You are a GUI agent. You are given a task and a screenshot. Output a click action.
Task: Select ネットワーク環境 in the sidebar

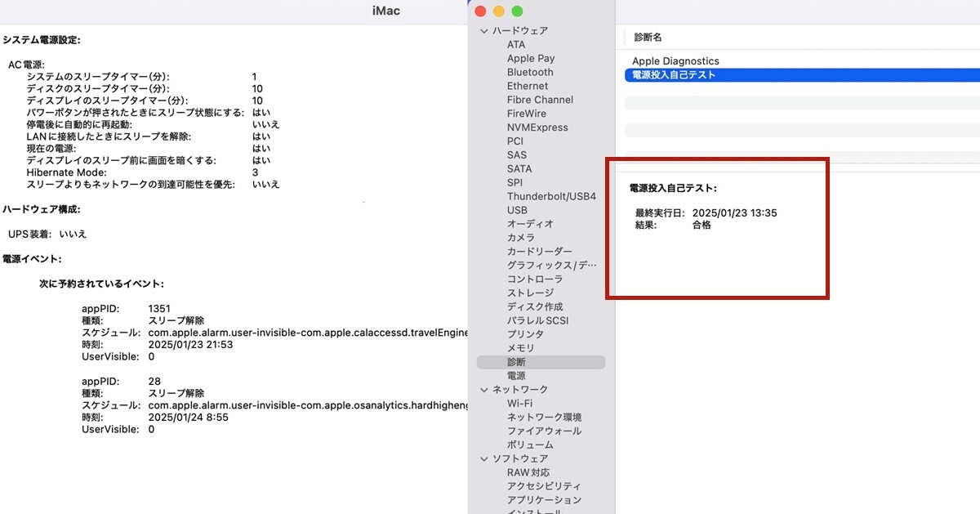[544, 418]
